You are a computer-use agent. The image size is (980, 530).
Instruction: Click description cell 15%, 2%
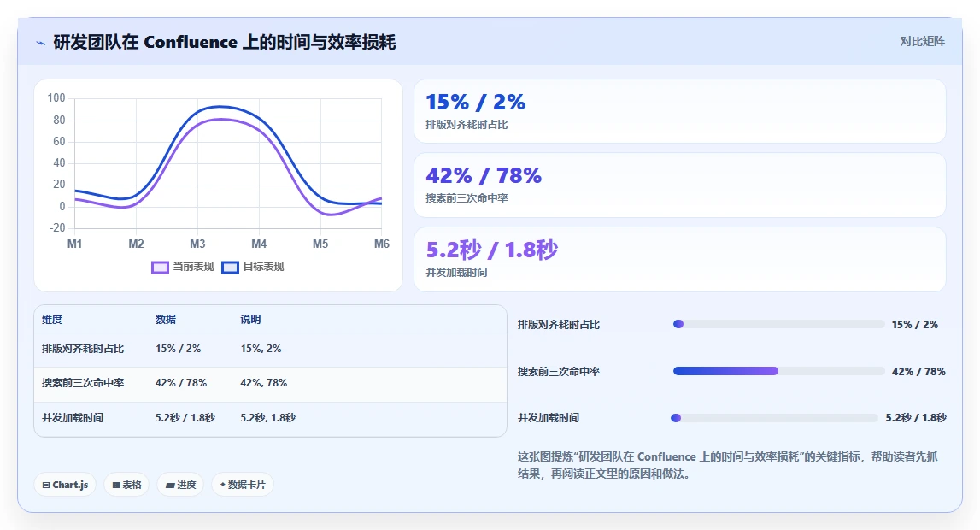261,349
